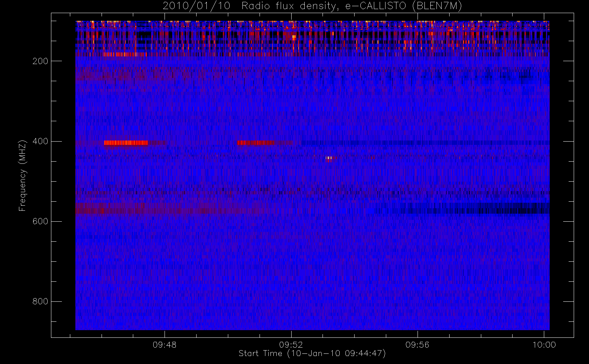Click the '10:00' time axis label
This screenshot has height=364, width=589.
544,345
